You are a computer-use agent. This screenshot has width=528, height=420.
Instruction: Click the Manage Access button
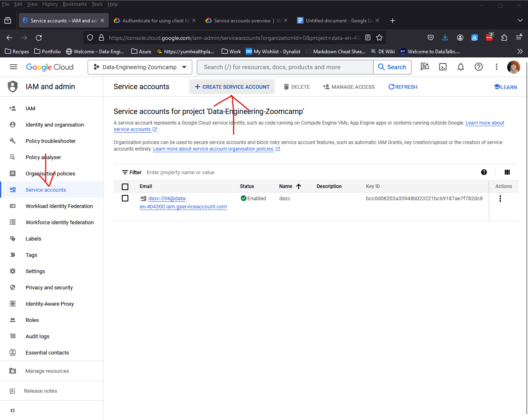pyautogui.click(x=349, y=87)
